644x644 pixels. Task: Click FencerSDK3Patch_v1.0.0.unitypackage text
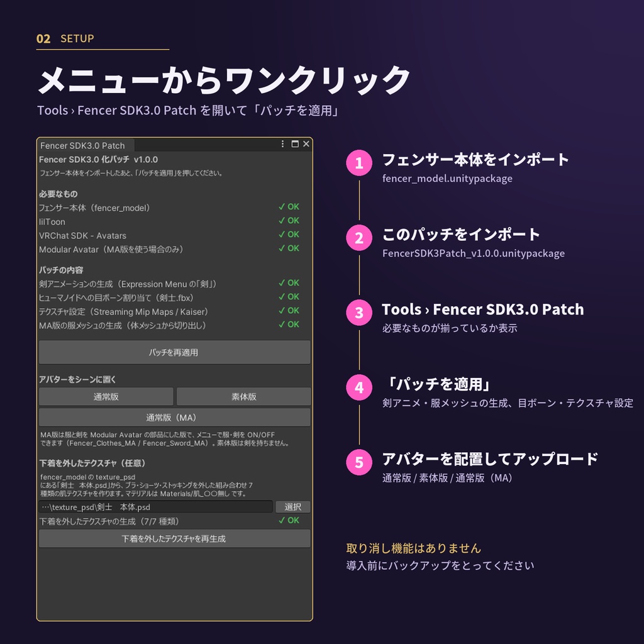coord(474,253)
